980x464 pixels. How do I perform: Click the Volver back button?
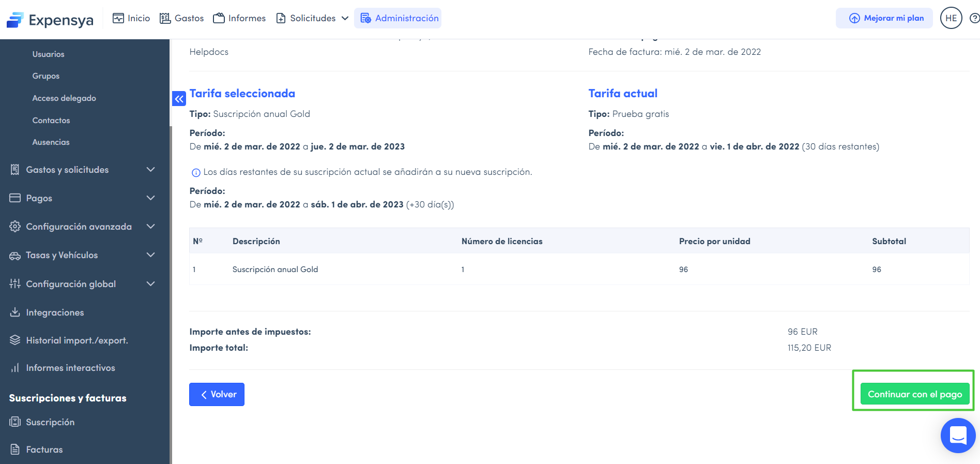pyautogui.click(x=217, y=394)
